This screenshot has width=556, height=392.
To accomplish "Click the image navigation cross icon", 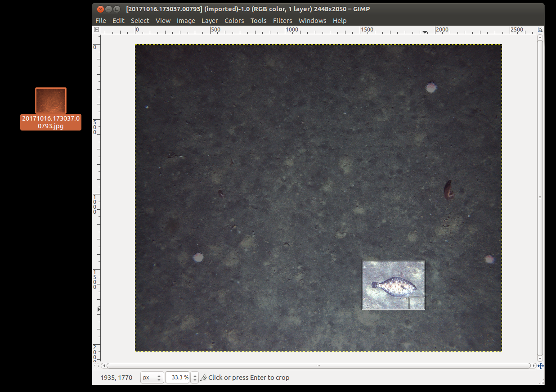I will (x=540, y=366).
